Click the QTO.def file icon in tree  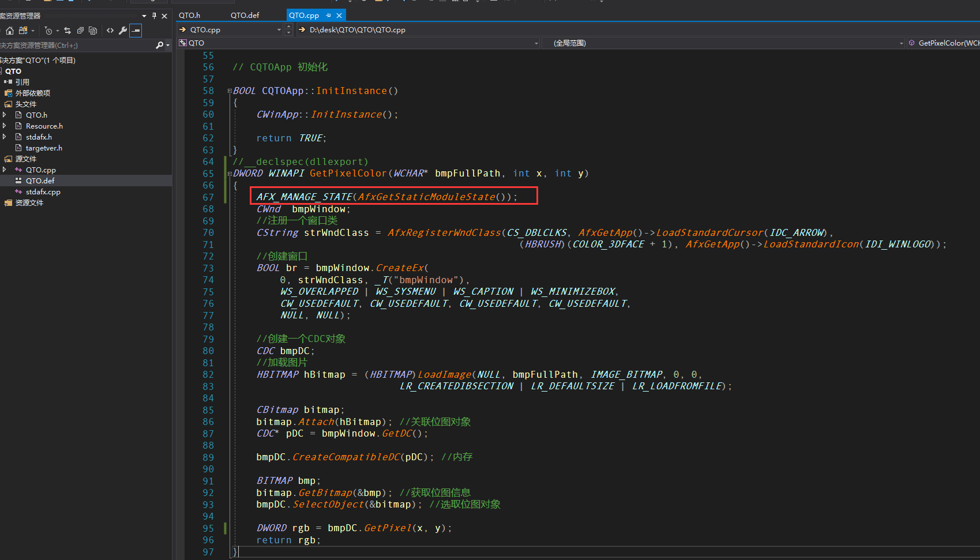click(18, 181)
